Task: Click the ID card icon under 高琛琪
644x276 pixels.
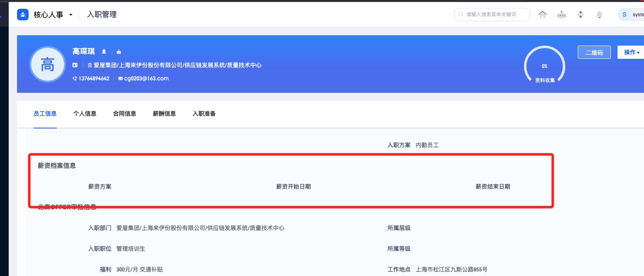Action: coord(75,65)
